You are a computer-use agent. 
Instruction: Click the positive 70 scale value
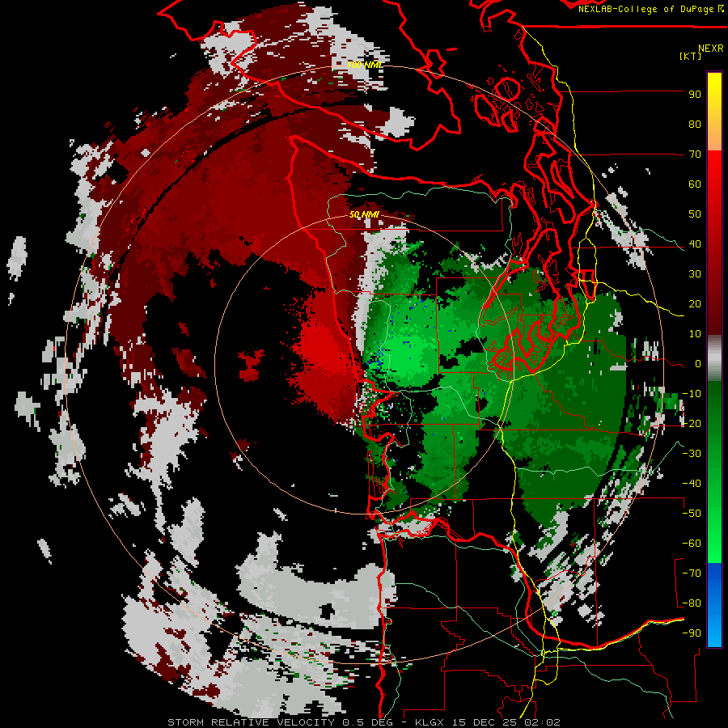coord(695,154)
